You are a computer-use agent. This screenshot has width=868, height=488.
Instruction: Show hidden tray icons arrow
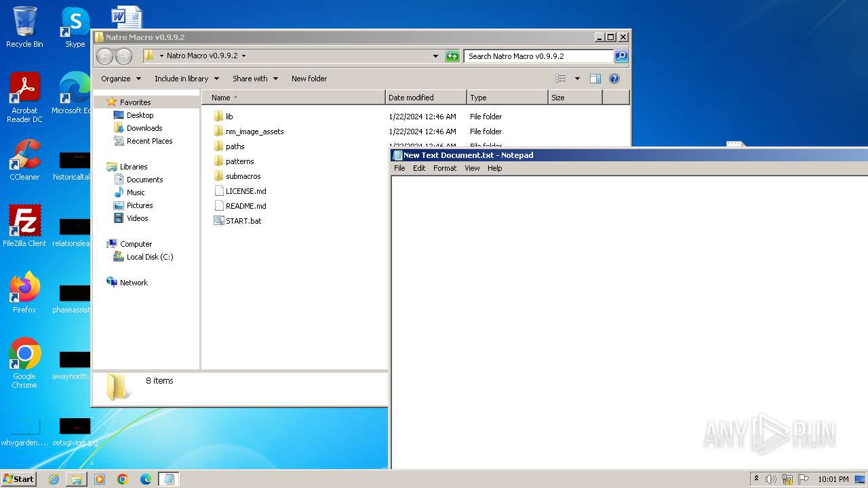pos(756,479)
